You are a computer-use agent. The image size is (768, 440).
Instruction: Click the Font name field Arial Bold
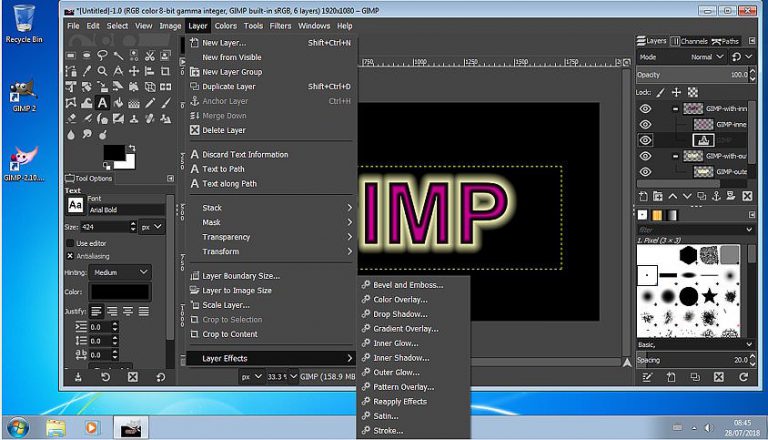[126, 210]
